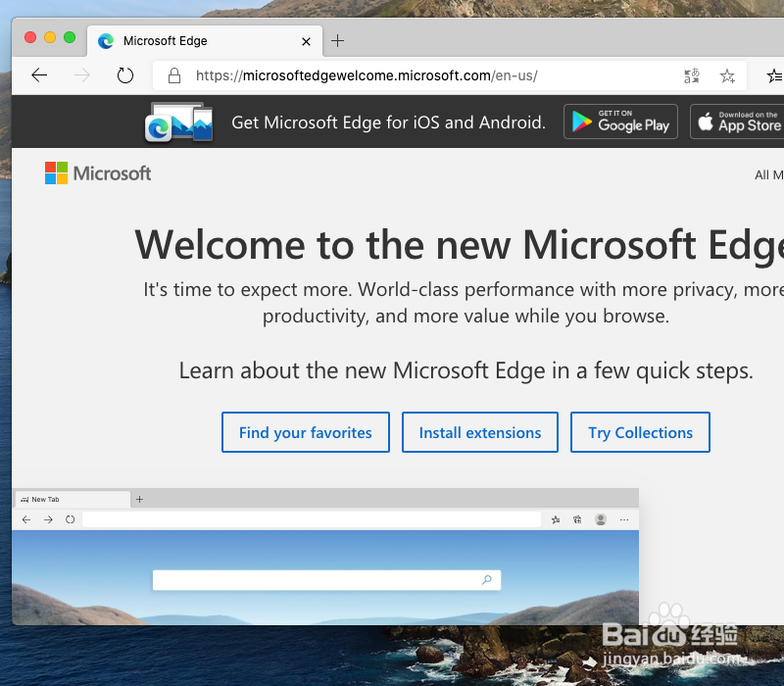784x686 pixels.
Task: Click the refresh icon in the preview browser
Action: [70, 520]
